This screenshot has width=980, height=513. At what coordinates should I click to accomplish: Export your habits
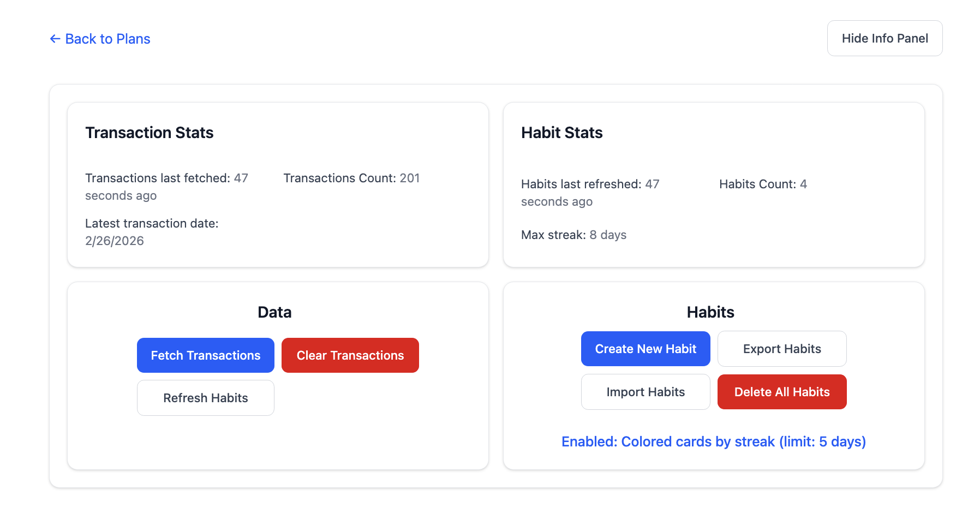782,348
